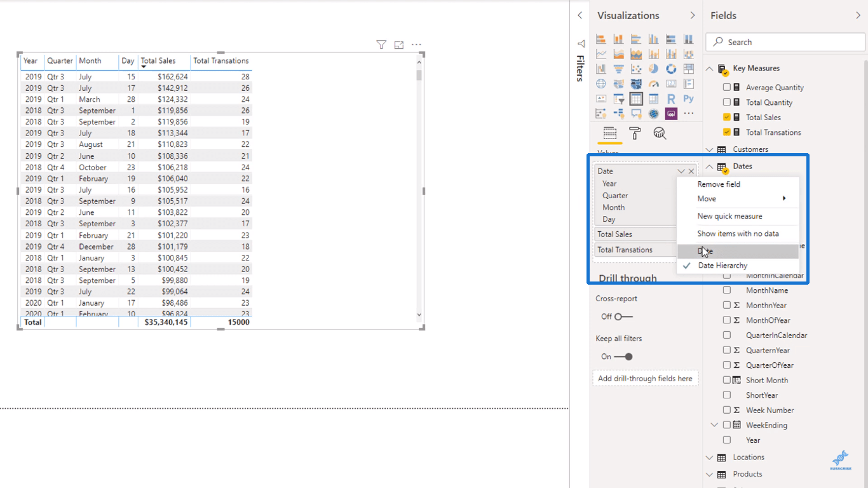Image resolution: width=868 pixels, height=488 pixels.
Task: Select the Python visual icon
Action: (688, 98)
